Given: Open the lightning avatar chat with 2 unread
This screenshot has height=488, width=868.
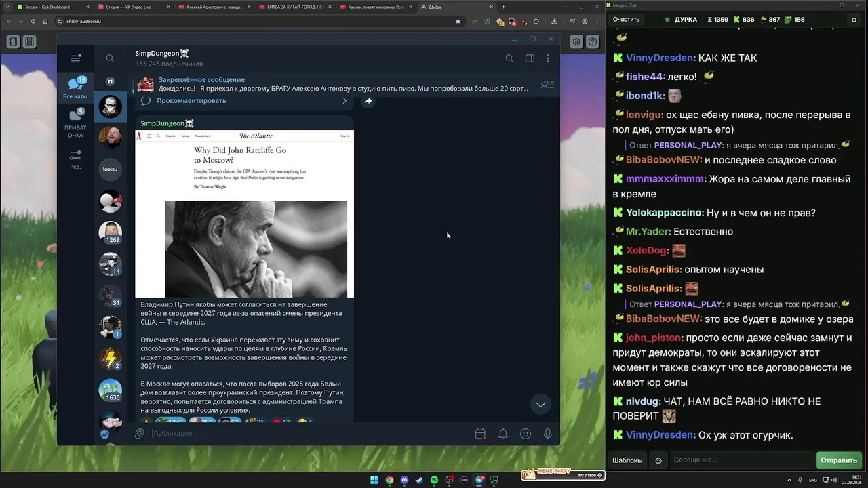Looking at the screenshot, I should [x=110, y=359].
